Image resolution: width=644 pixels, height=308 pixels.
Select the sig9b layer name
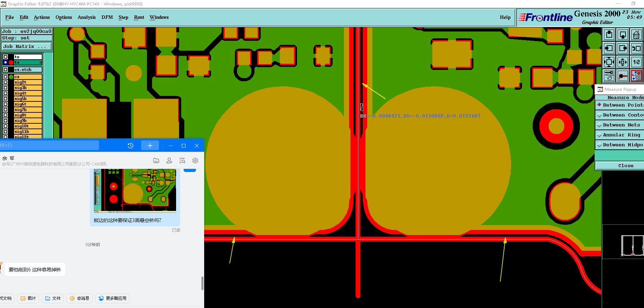pos(28,121)
